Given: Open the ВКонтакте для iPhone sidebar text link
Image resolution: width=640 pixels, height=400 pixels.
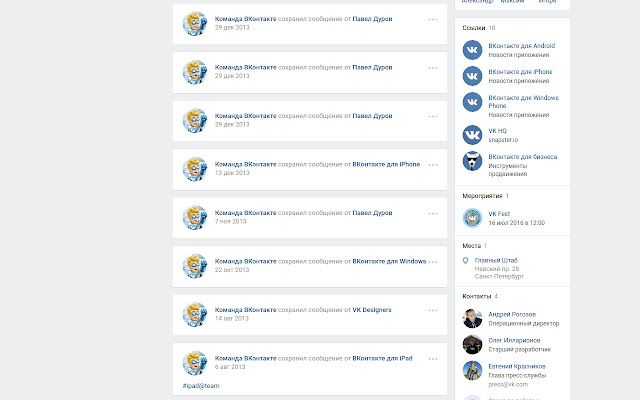Looking at the screenshot, I should [520, 72].
